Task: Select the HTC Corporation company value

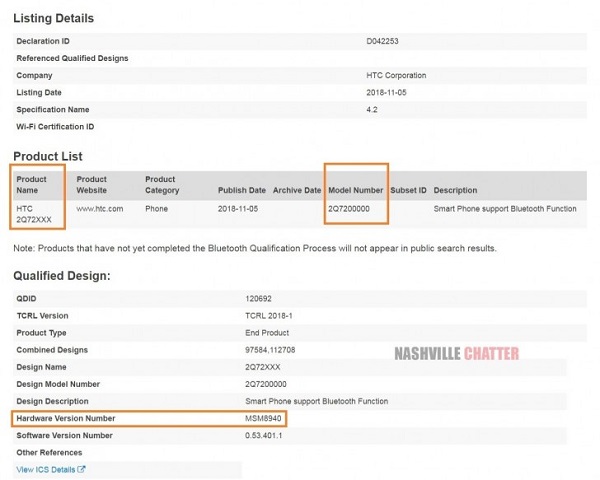Action: 397,75
